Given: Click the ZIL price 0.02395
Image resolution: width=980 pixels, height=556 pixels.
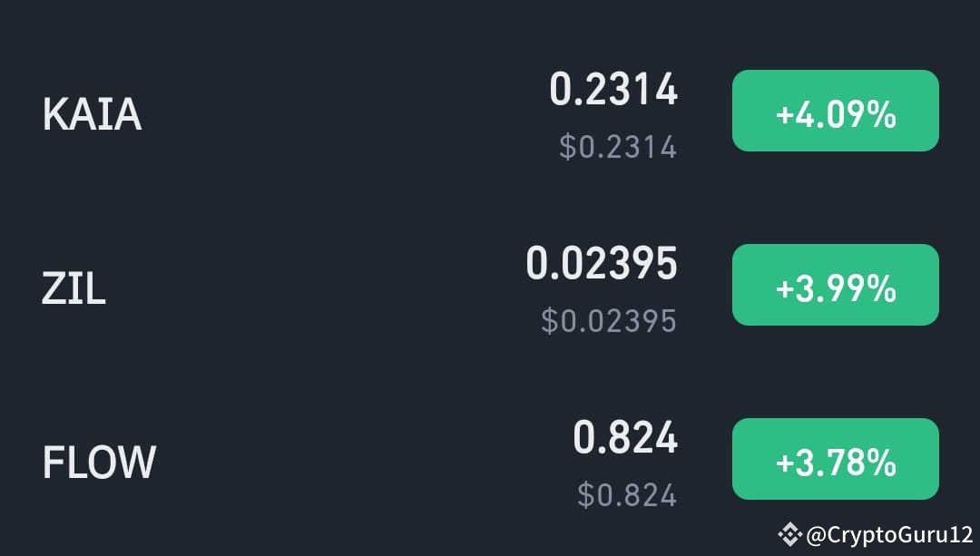Looking at the screenshot, I should tap(602, 263).
